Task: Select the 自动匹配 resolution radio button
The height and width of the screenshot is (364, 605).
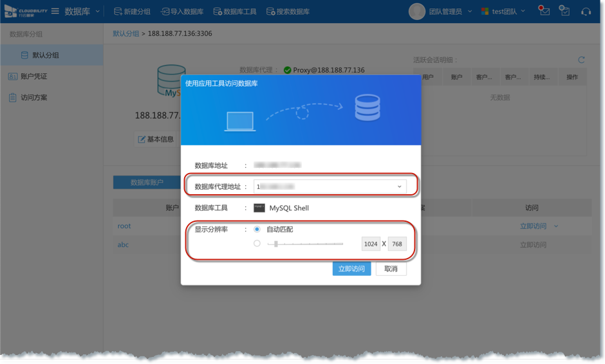Action: point(257,229)
